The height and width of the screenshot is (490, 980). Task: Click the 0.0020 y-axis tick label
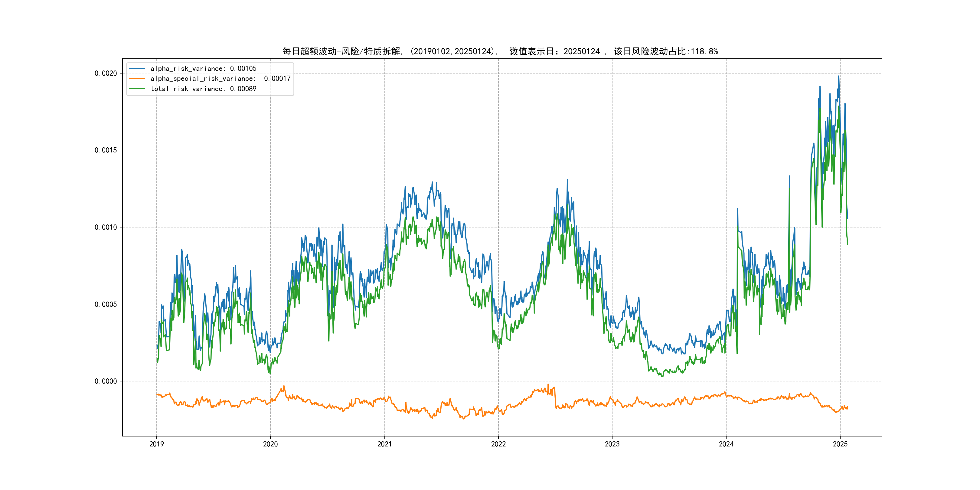pos(106,73)
